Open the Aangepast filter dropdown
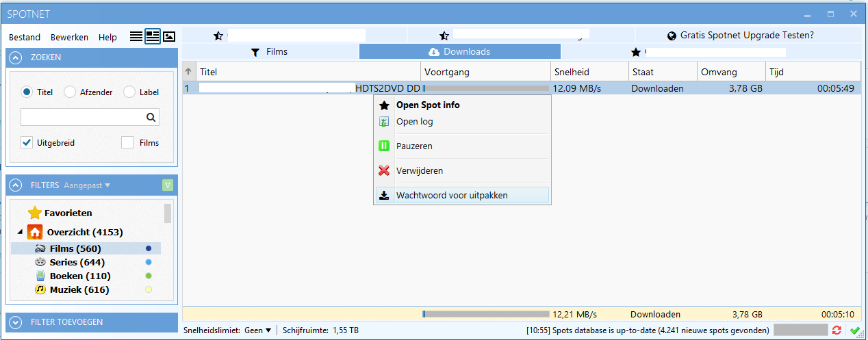 pos(87,185)
